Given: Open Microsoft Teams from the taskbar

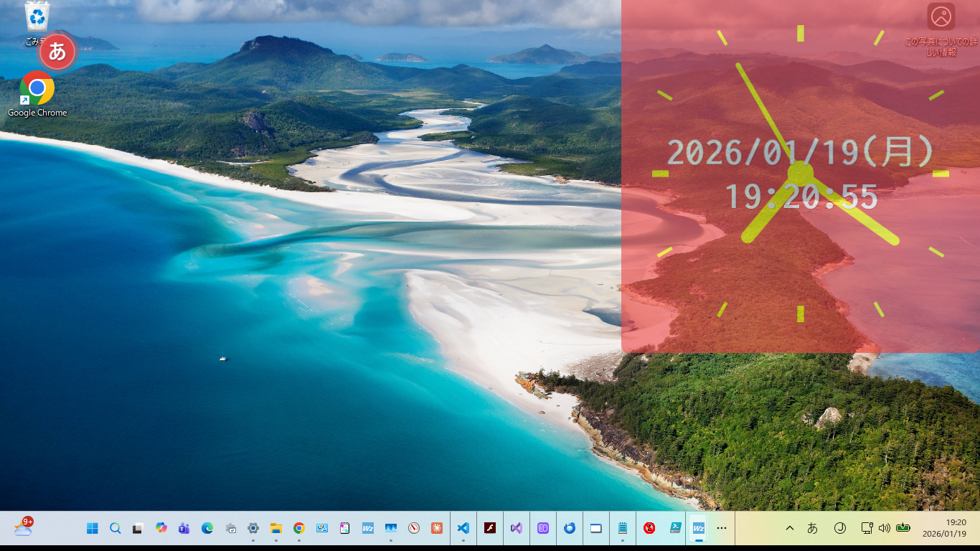Looking at the screenshot, I should (x=184, y=528).
